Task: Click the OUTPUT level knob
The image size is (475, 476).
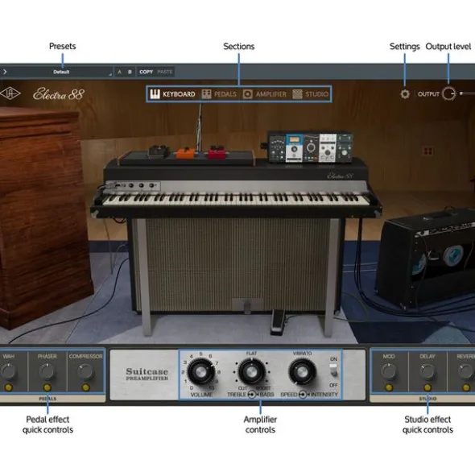Action: [448, 93]
